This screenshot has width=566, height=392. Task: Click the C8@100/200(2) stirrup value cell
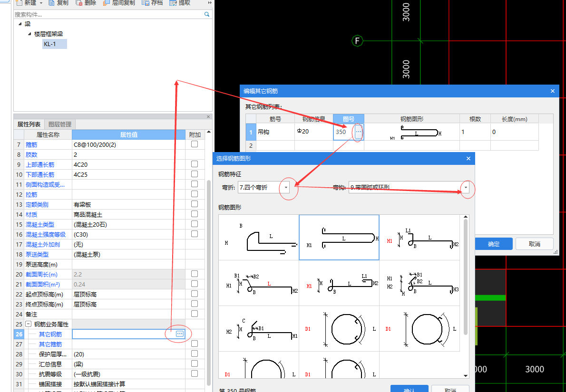pos(128,144)
